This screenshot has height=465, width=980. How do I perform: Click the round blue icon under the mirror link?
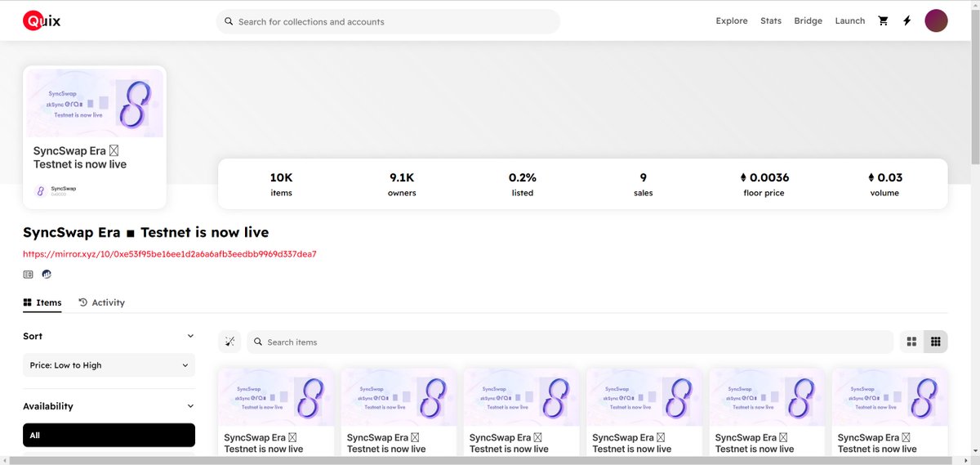point(47,275)
